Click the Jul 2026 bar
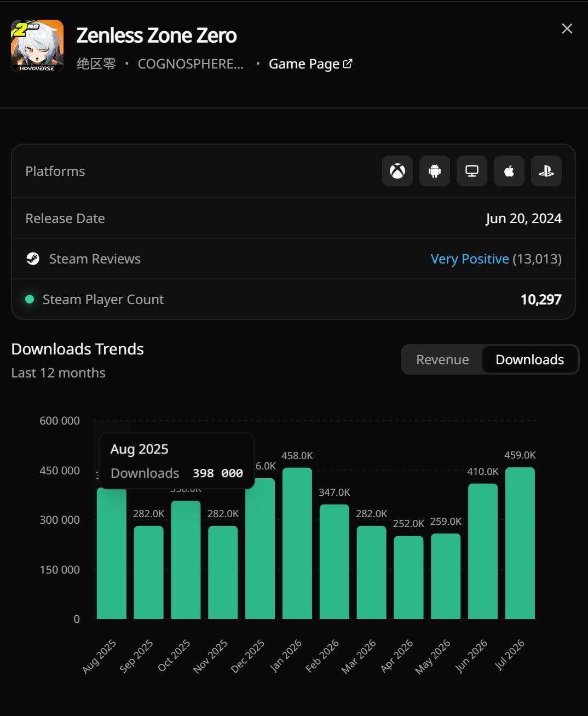Image resolution: width=588 pixels, height=716 pixels. tap(520, 543)
